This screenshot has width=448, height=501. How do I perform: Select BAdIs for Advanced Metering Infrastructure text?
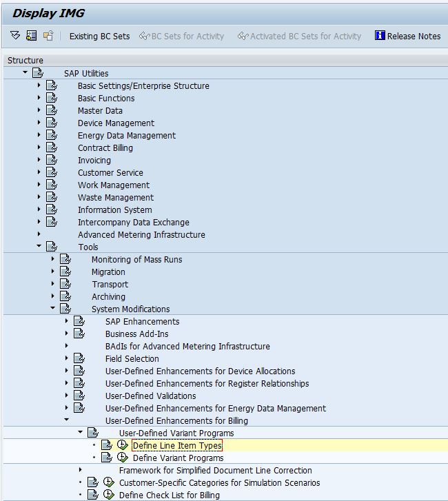click(187, 347)
